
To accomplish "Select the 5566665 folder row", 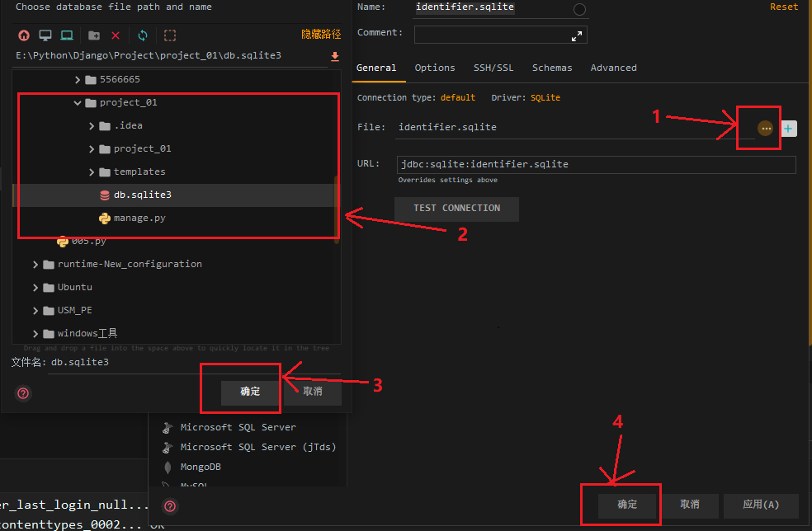I will pos(175,80).
